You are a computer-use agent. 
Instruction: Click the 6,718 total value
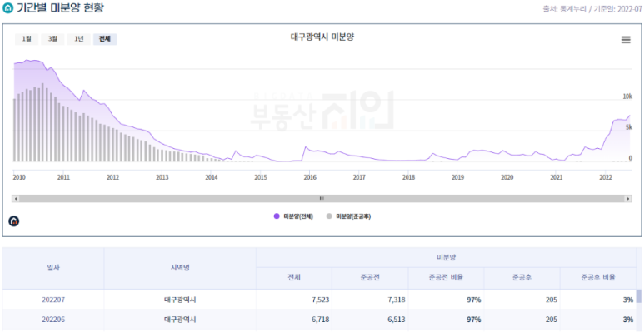pyautogui.click(x=321, y=320)
